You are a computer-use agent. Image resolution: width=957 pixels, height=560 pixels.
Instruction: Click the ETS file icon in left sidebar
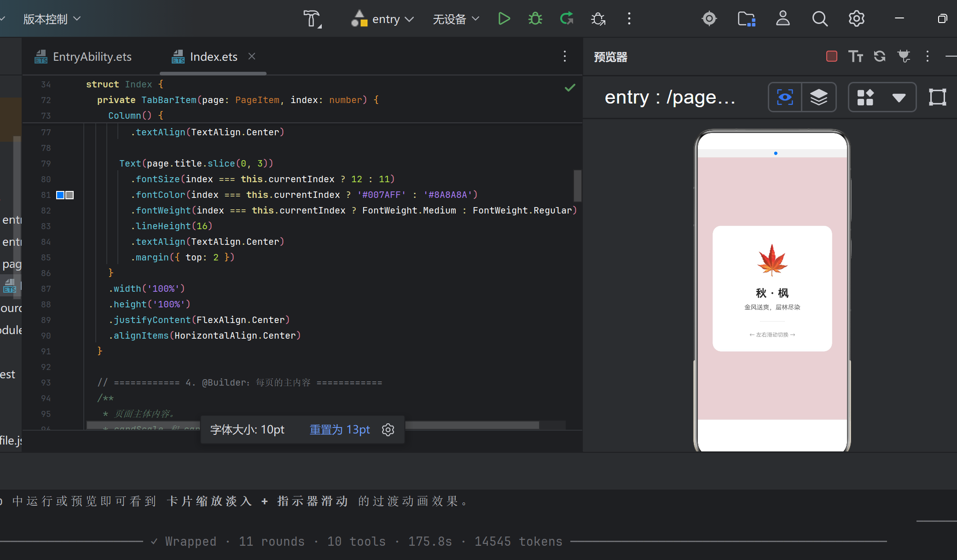[x=10, y=286]
